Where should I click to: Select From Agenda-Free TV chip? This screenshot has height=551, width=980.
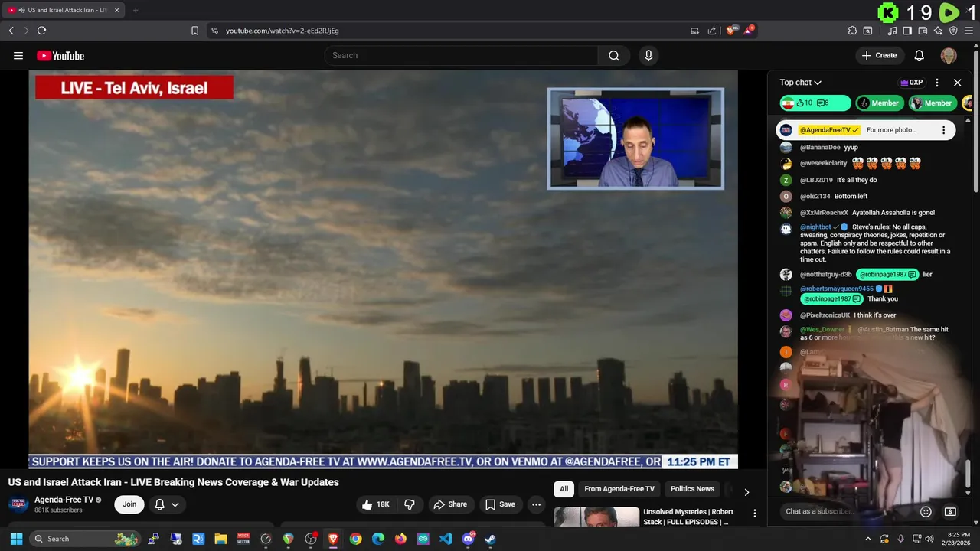click(619, 489)
